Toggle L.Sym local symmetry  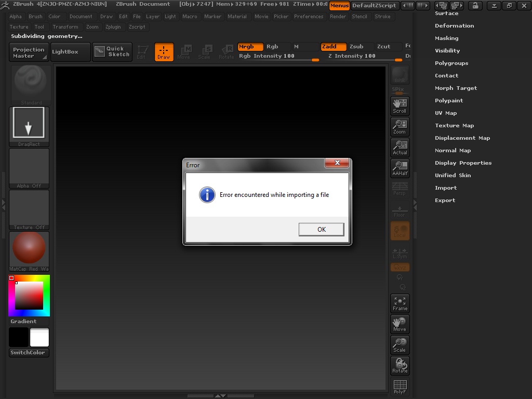tap(400, 252)
